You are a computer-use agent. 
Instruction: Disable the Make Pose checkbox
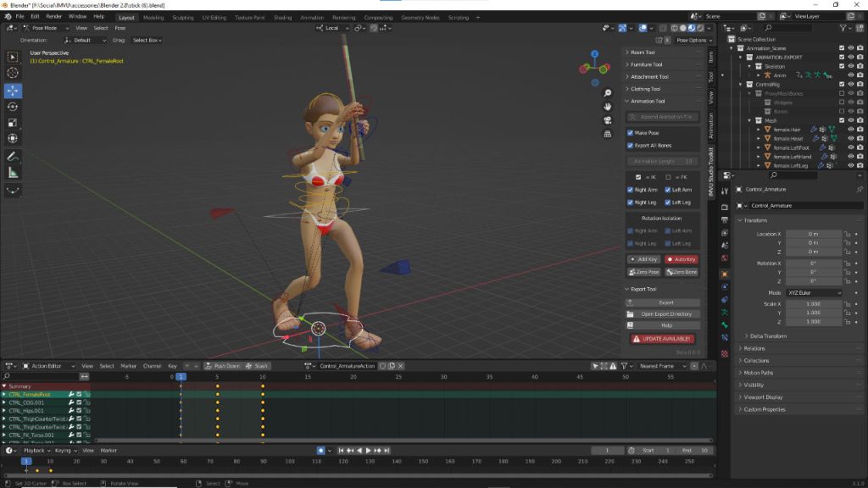click(x=628, y=133)
